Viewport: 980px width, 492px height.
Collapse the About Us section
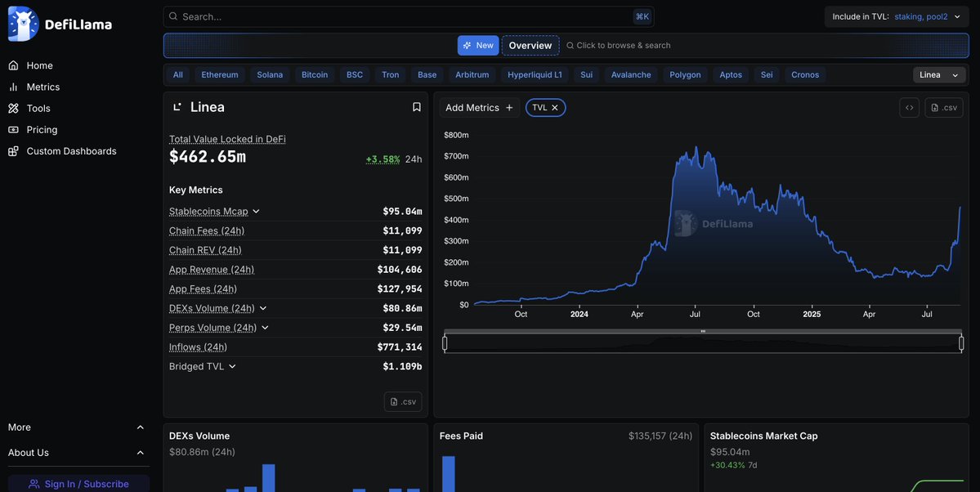point(140,453)
